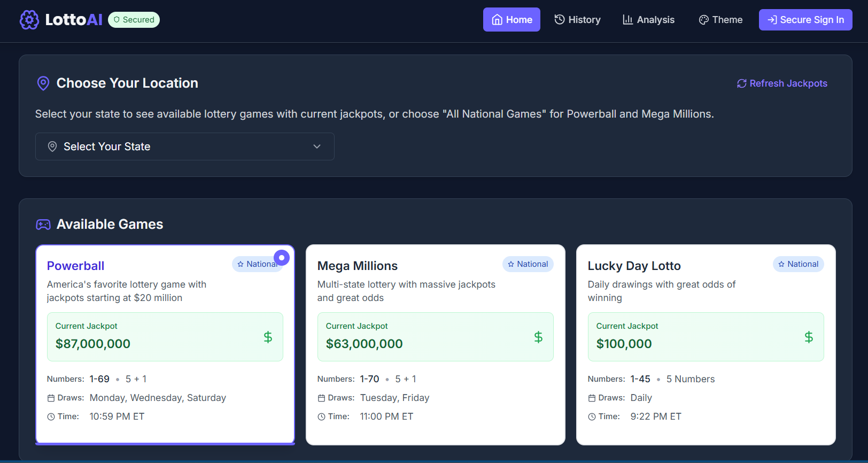
Task: Click the "1-45" numbers range value
Action: tap(640, 379)
